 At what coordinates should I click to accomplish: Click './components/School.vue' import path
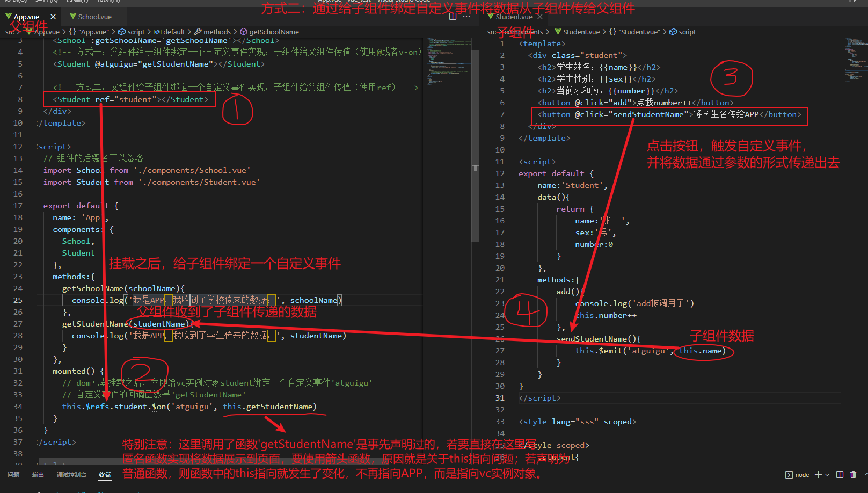click(192, 170)
